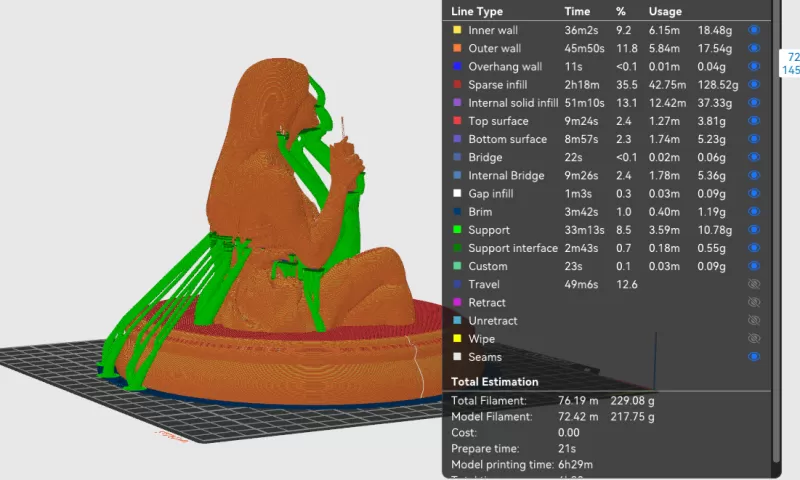This screenshot has width=800, height=480.
Task: Hide the Bottom surface lines
Action: pos(754,139)
